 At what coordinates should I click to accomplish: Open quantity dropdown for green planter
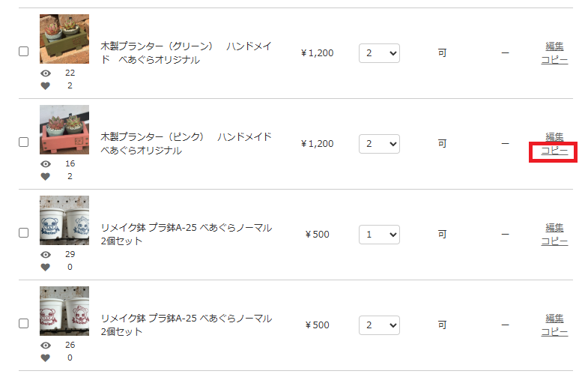pos(379,53)
